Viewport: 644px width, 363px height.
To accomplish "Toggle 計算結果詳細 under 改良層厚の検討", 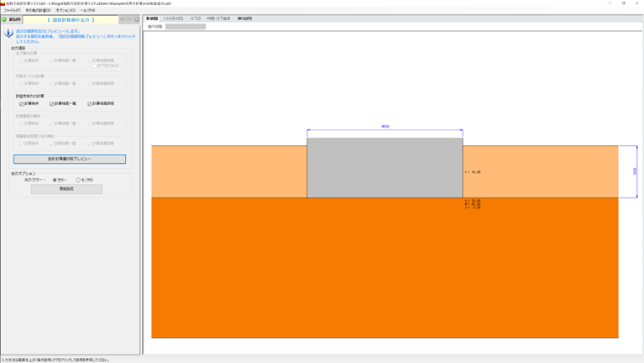I will click(x=101, y=124).
